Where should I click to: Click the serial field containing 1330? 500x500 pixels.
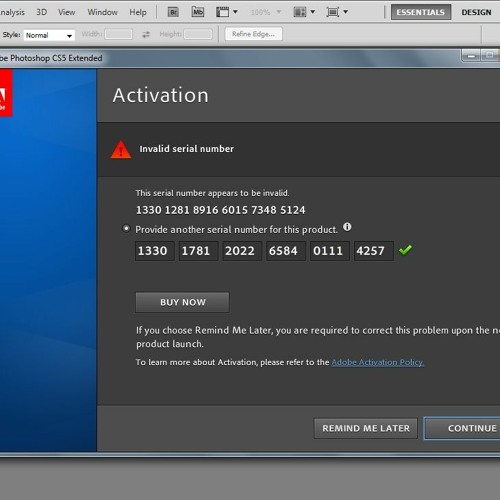click(x=154, y=251)
